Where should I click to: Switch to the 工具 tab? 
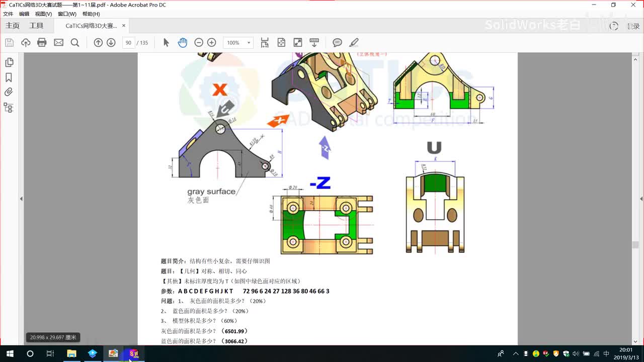pos(36,26)
